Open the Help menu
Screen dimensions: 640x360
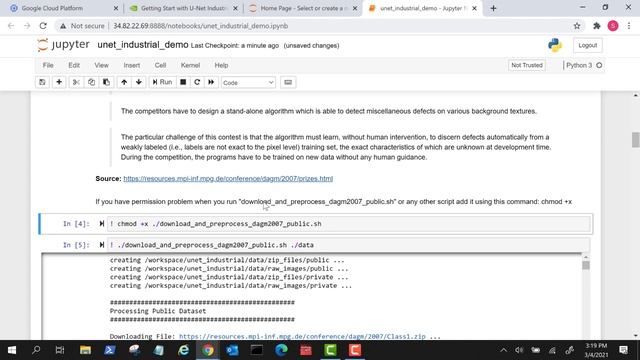click(221, 65)
